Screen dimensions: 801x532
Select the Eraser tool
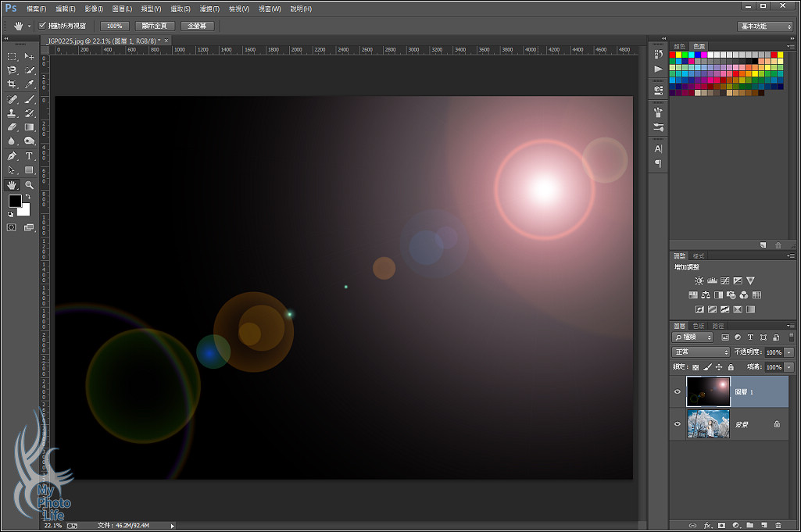(x=13, y=127)
